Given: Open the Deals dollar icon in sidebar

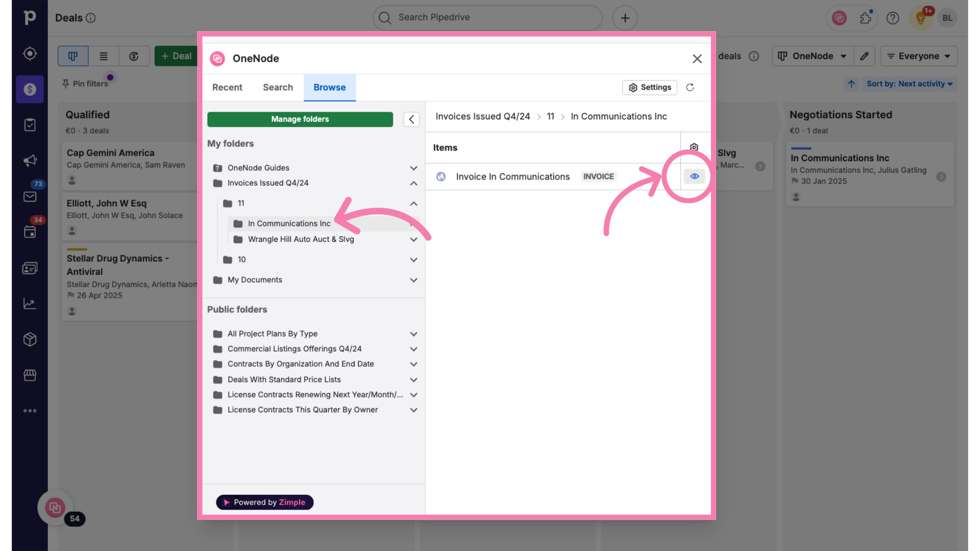Looking at the screenshot, I should click(x=30, y=89).
